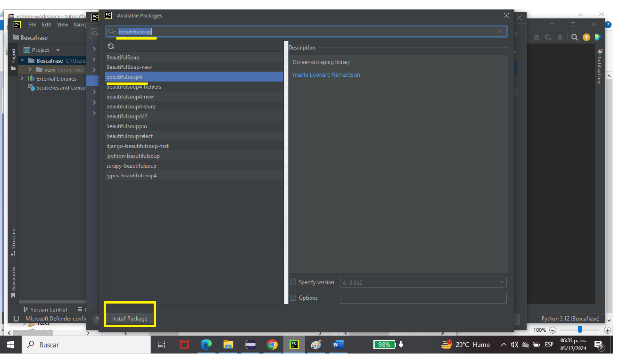Open the Project view dropdown arrow
Viewport: 644px width, 362px height.
pyautogui.click(x=58, y=50)
